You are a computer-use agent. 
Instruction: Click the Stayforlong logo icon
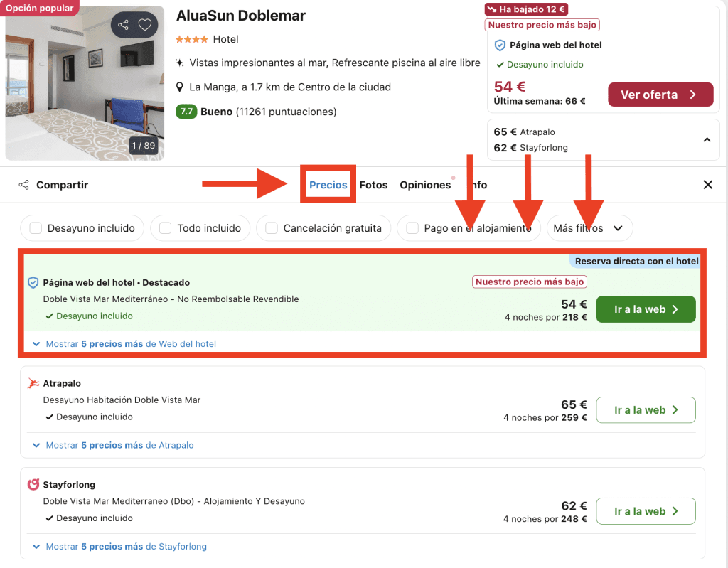coord(33,485)
